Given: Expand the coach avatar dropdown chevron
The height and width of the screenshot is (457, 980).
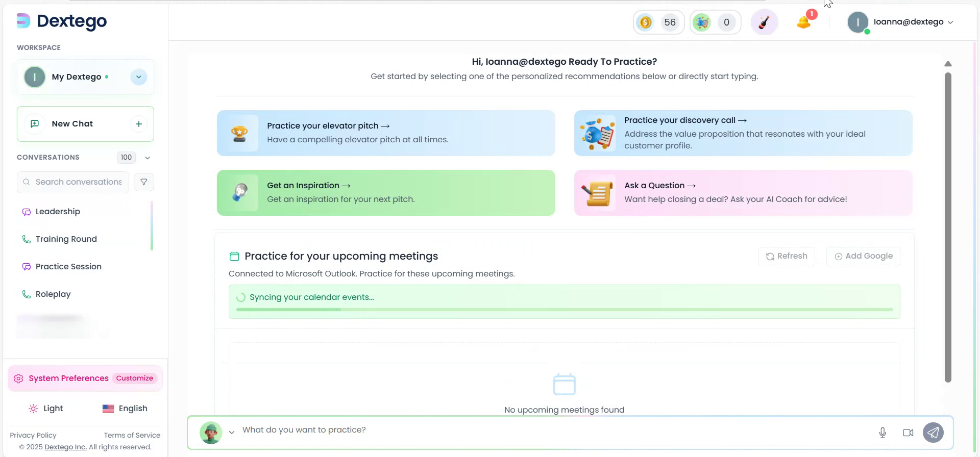Looking at the screenshot, I should coord(232,433).
